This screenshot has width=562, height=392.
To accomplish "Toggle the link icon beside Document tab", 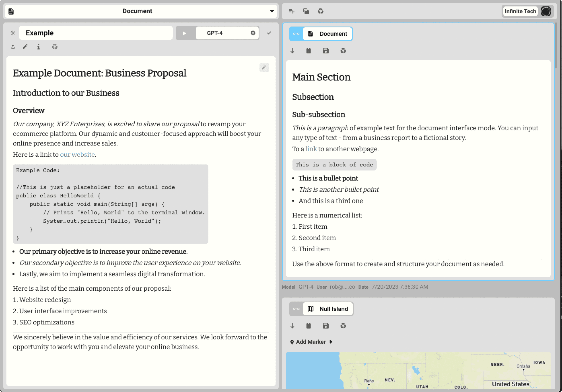I will pos(296,34).
